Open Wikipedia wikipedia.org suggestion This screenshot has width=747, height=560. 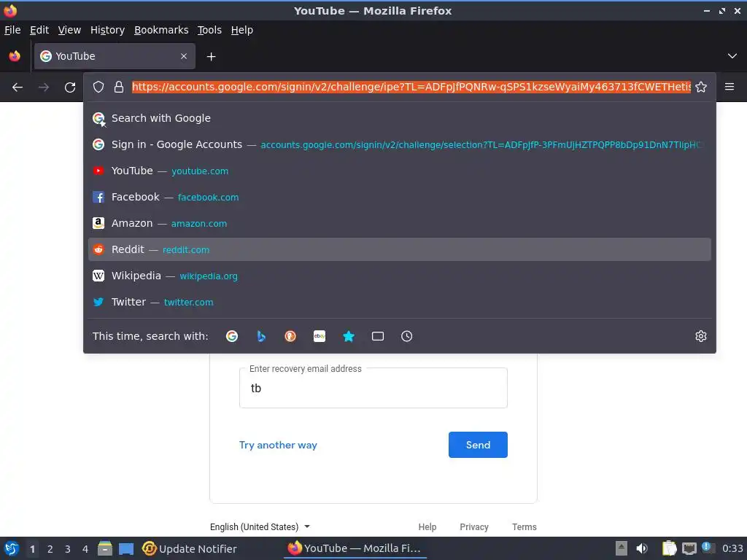click(x=400, y=276)
